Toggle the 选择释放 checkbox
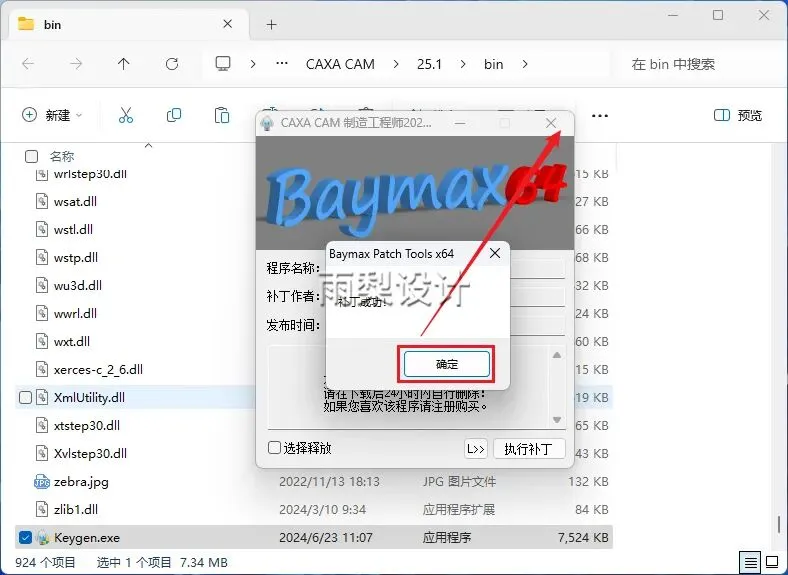This screenshot has height=575, width=788. coord(274,447)
